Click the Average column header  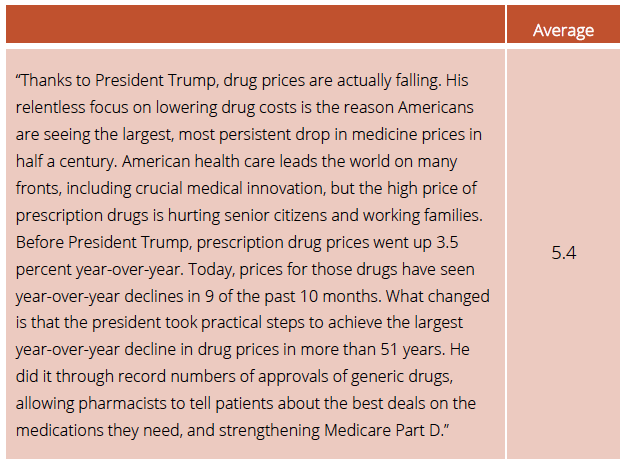point(563,30)
